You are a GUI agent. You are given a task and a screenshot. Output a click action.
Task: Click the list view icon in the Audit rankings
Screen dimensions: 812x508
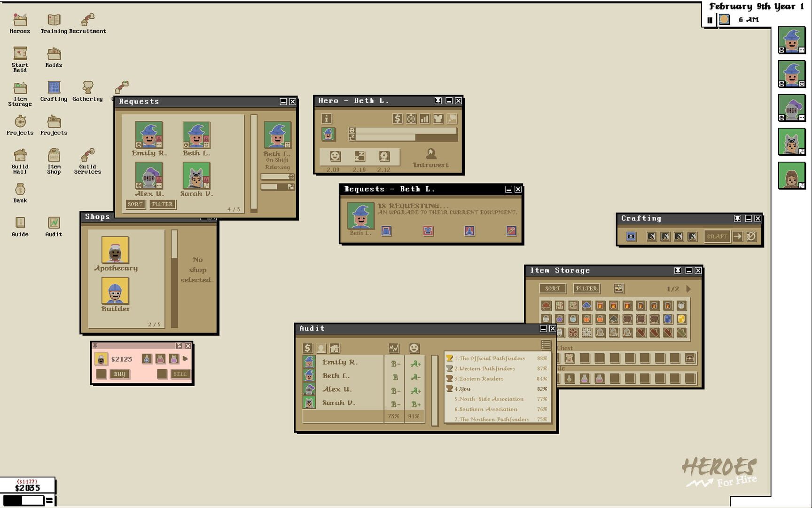pyautogui.click(x=546, y=345)
